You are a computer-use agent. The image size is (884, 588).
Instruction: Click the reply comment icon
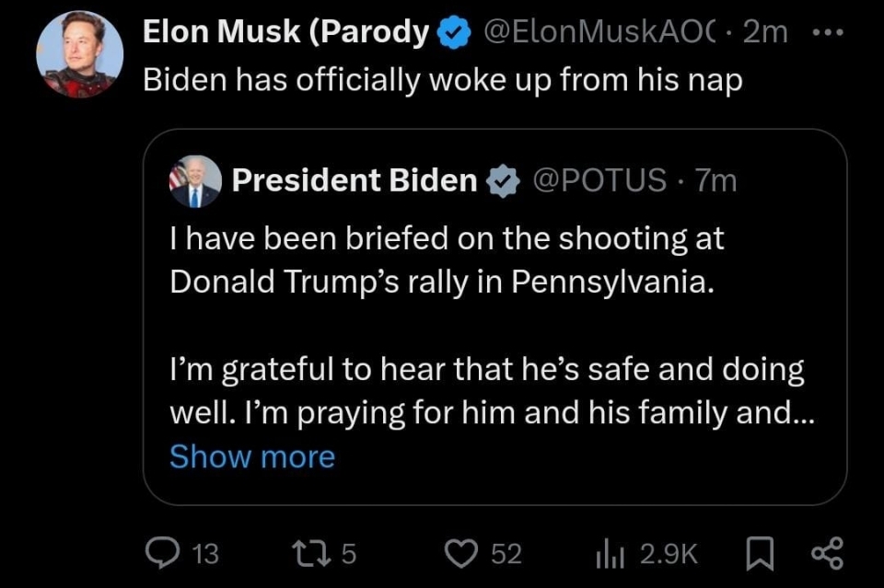(163, 553)
